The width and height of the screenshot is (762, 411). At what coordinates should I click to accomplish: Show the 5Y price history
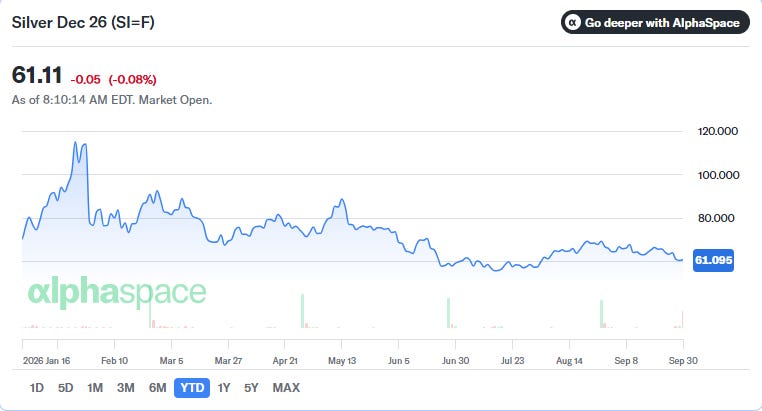coord(251,388)
